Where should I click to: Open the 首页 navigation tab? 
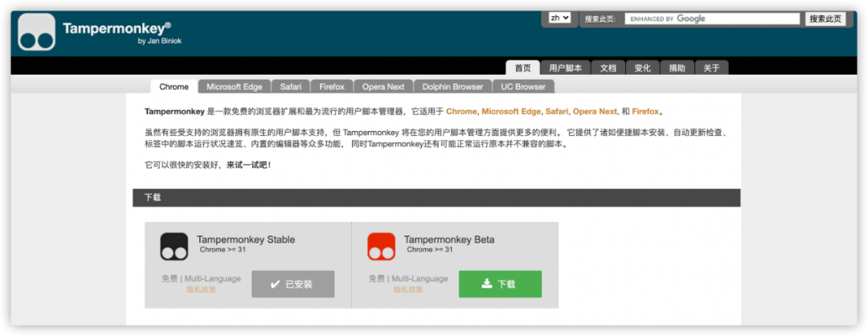522,68
